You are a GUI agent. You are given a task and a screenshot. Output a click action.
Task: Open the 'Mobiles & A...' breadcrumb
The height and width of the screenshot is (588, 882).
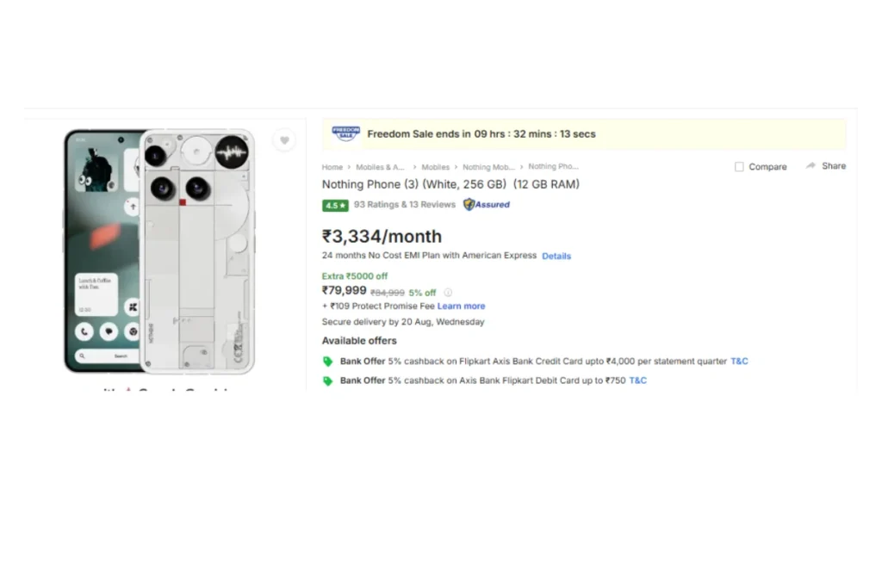[380, 167]
